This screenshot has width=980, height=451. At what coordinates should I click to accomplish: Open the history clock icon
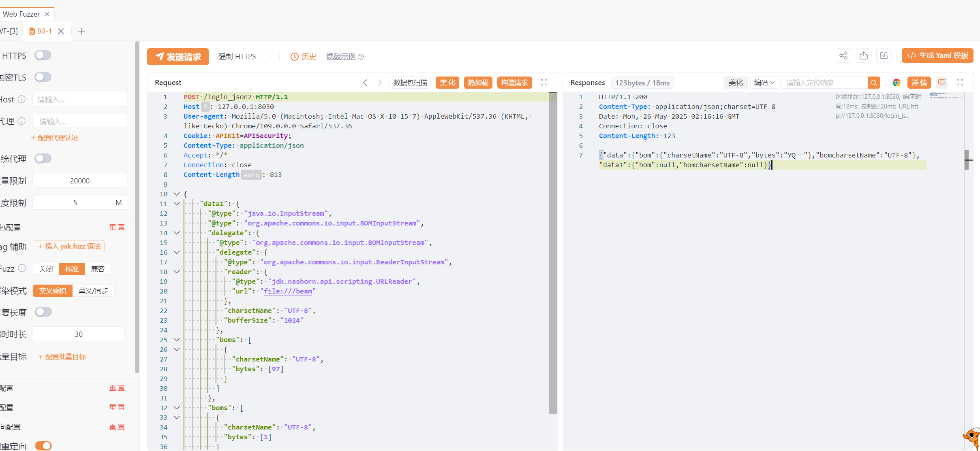pos(295,57)
